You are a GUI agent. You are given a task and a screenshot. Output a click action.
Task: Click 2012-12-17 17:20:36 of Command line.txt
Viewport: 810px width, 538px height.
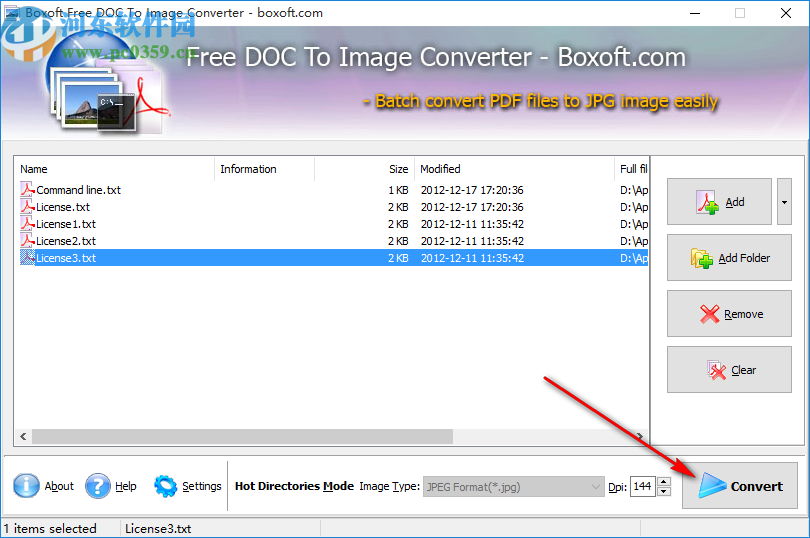(x=472, y=190)
